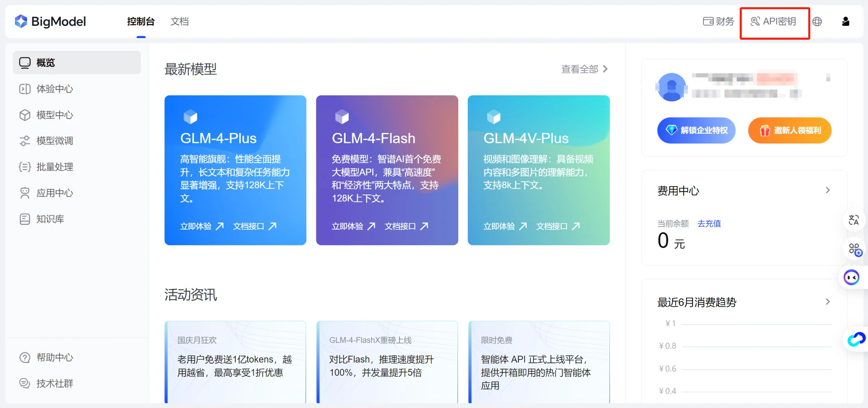Image resolution: width=868 pixels, height=408 pixels.
Task: Click the 去充值 link
Action: 709,224
